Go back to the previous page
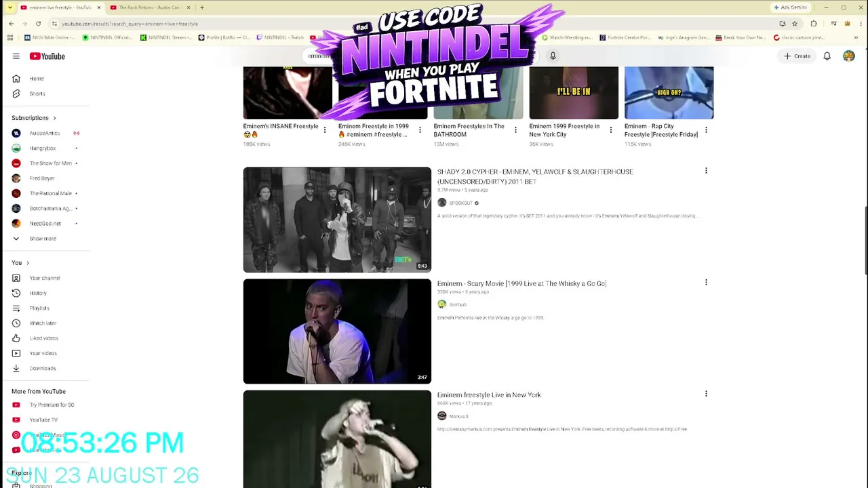868x488 pixels. pyautogui.click(x=11, y=24)
